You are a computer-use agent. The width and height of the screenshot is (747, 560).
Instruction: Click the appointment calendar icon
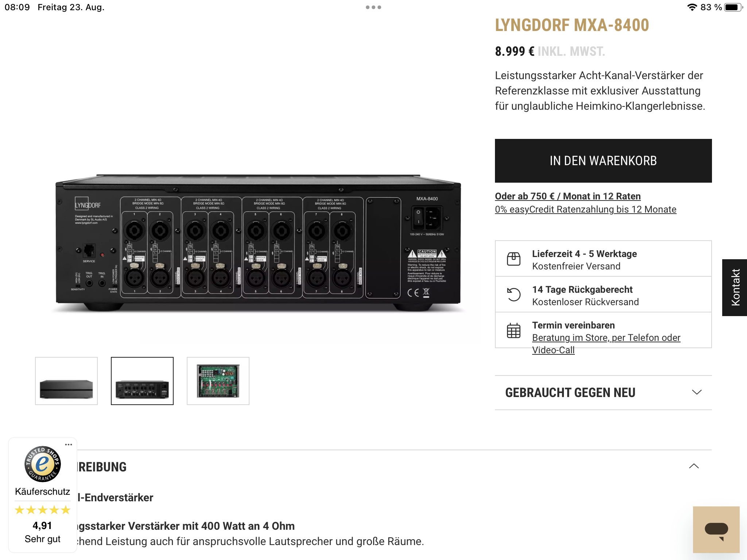(x=514, y=330)
